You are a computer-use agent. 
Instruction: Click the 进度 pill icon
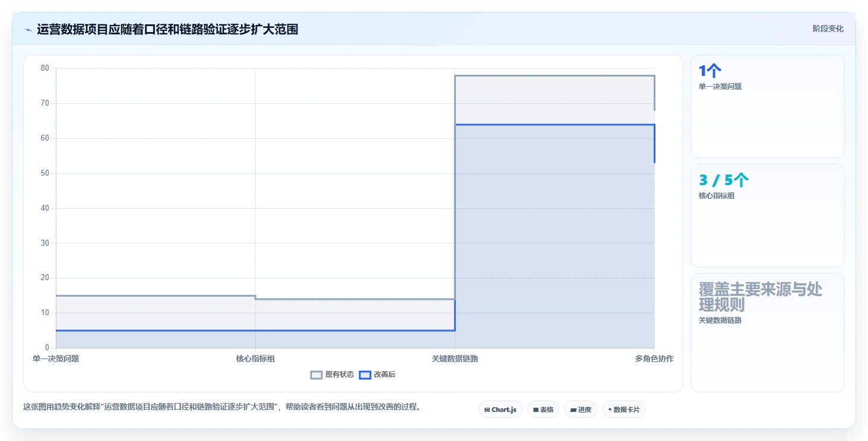573,410
